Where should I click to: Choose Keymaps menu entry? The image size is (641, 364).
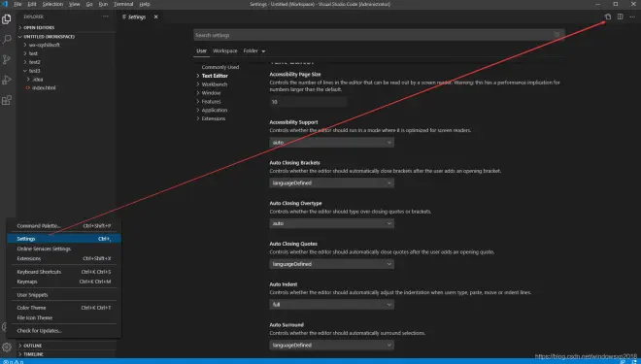(64, 281)
